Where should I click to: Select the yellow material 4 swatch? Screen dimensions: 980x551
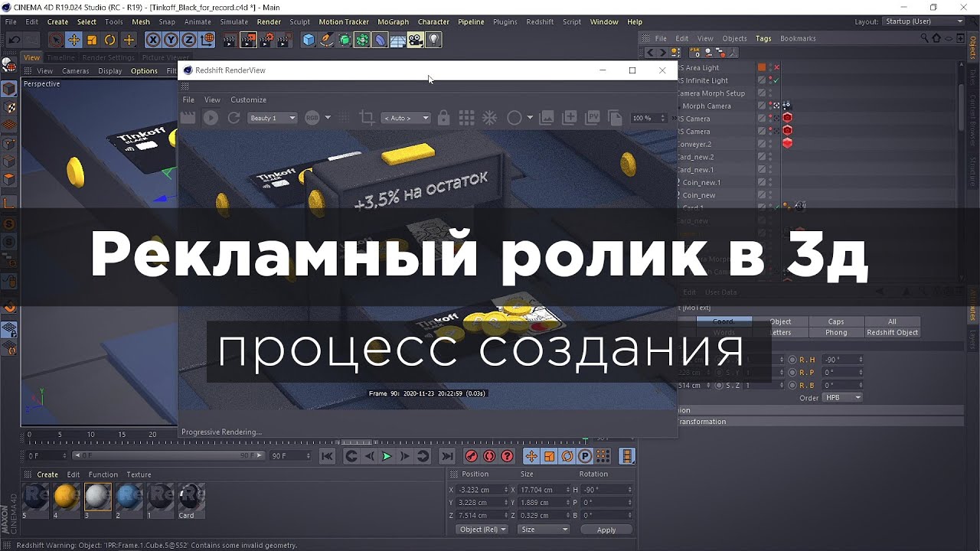(67, 497)
